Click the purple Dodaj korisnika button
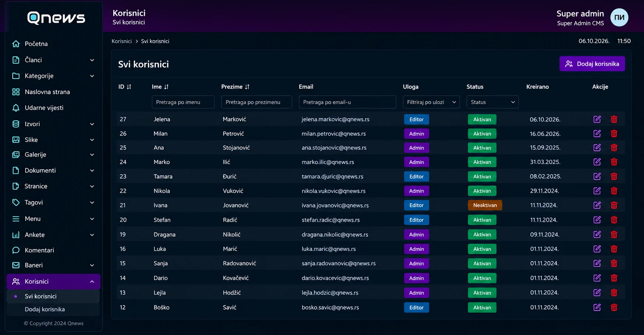 click(x=592, y=64)
